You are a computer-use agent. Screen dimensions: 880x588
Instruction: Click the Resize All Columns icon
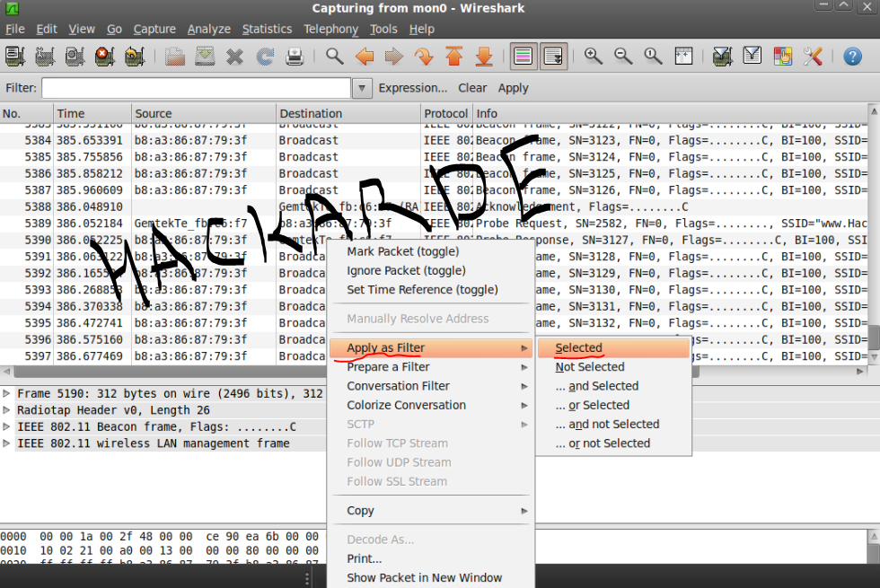click(x=683, y=56)
